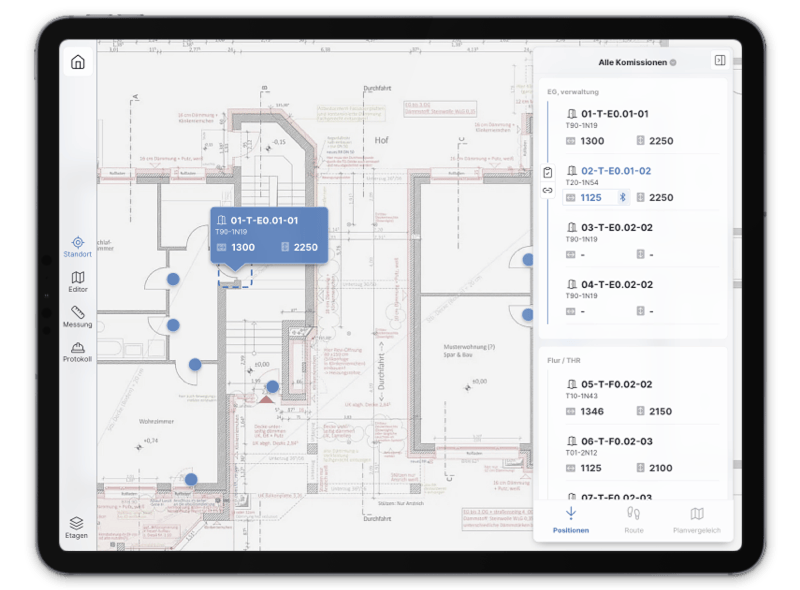Open the Editor map tool
The height and width of the screenshot is (590, 800).
coord(78,282)
